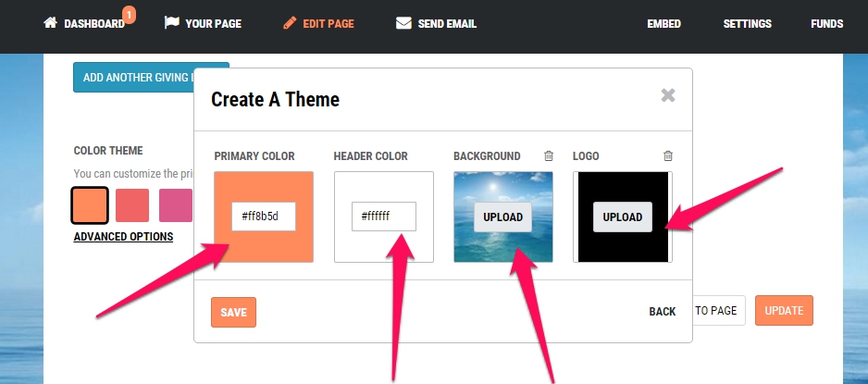
Task: Remove logo using trash icon
Action: pos(668,156)
